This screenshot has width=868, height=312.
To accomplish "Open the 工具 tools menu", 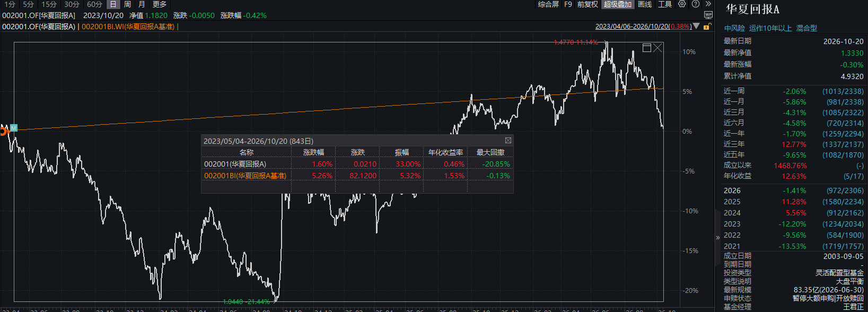I will pos(665,4).
